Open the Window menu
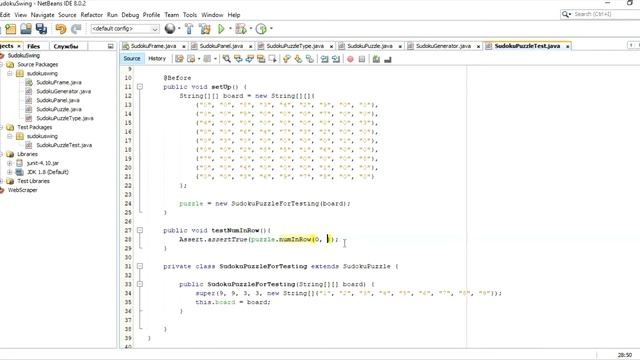 pyautogui.click(x=212, y=15)
